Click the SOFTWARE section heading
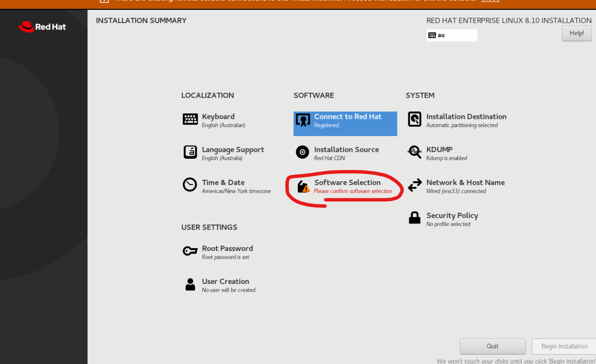The height and width of the screenshot is (364, 596). (x=314, y=95)
